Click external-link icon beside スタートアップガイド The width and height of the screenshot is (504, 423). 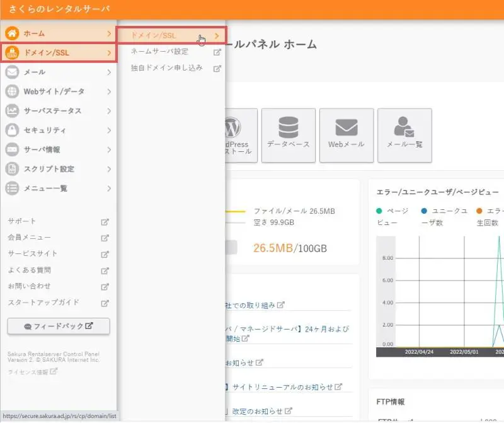click(x=105, y=303)
